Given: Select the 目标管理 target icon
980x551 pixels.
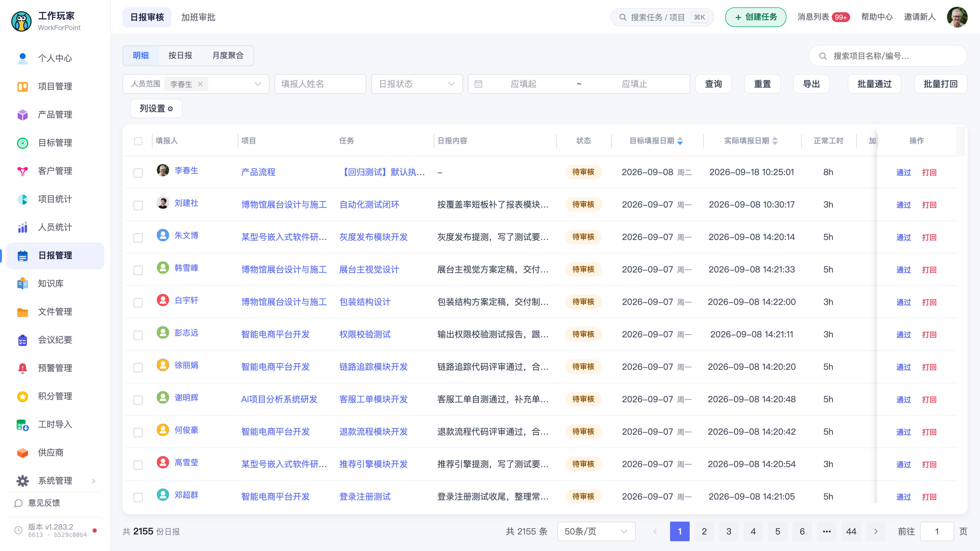Looking at the screenshot, I should 22,143.
